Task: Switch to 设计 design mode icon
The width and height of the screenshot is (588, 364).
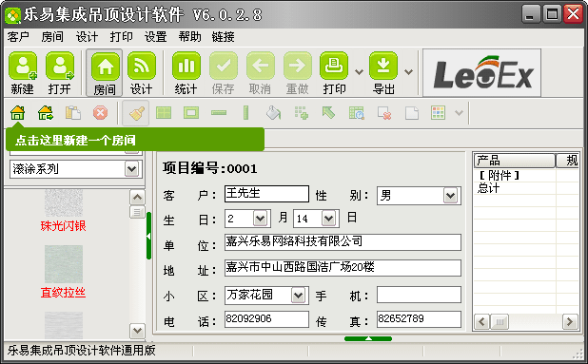Action: pos(142,67)
